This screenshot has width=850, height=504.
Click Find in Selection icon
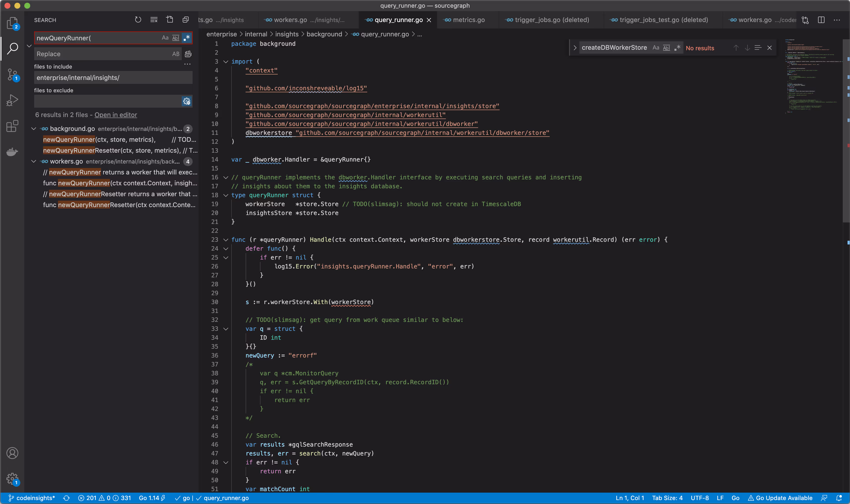point(758,48)
